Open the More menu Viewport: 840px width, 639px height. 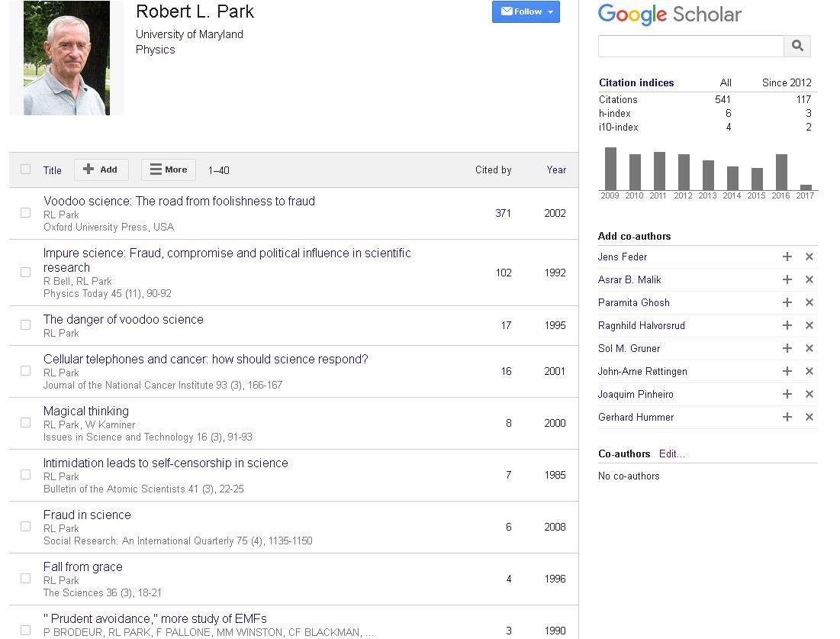(x=168, y=169)
